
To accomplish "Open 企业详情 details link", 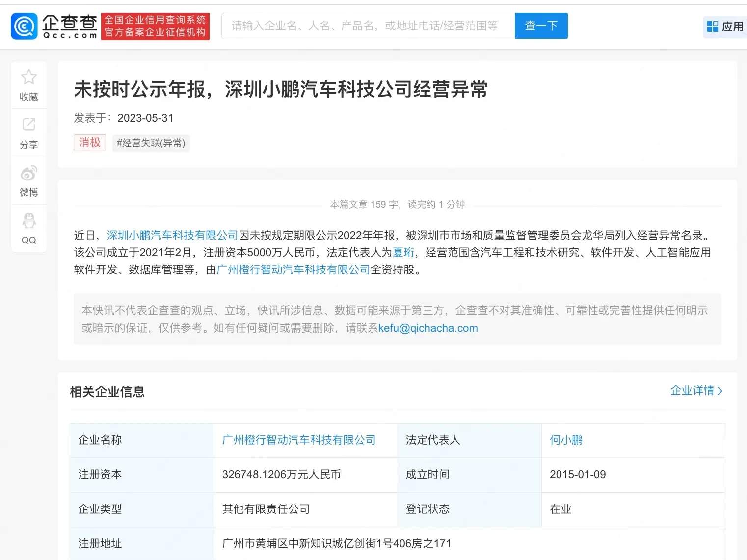I will coord(692,390).
